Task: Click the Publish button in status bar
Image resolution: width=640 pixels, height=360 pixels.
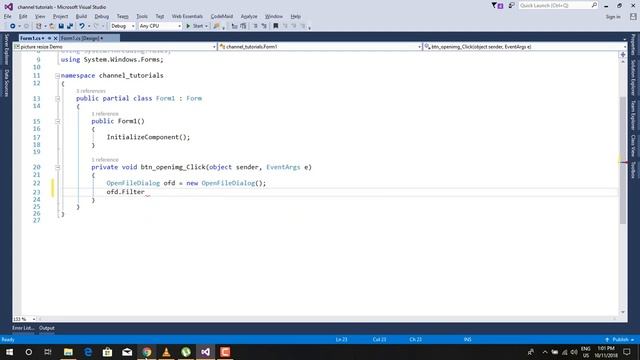Action: click(620, 340)
